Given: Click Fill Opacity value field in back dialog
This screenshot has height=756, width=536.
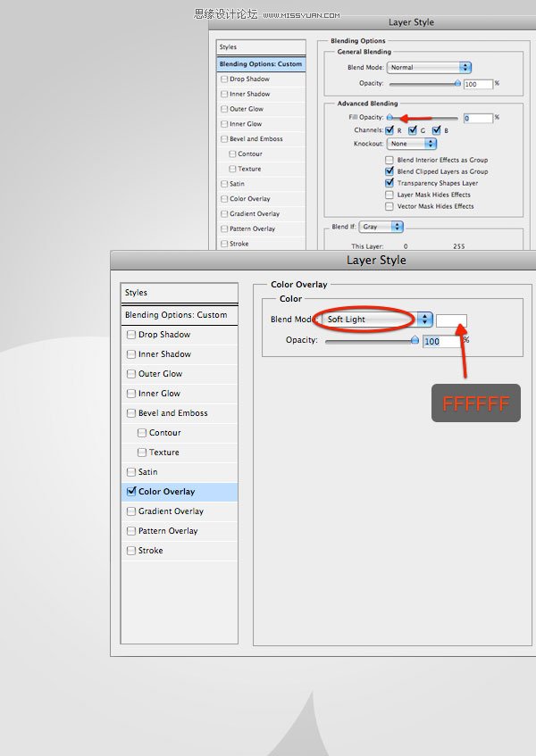Looking at the screenshot, I should coord(478,118).
